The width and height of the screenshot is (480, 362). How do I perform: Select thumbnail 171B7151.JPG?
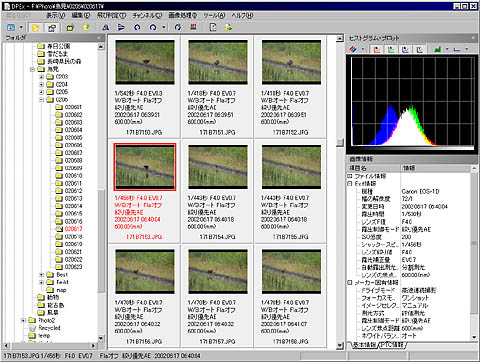click(x=218, y=62)
